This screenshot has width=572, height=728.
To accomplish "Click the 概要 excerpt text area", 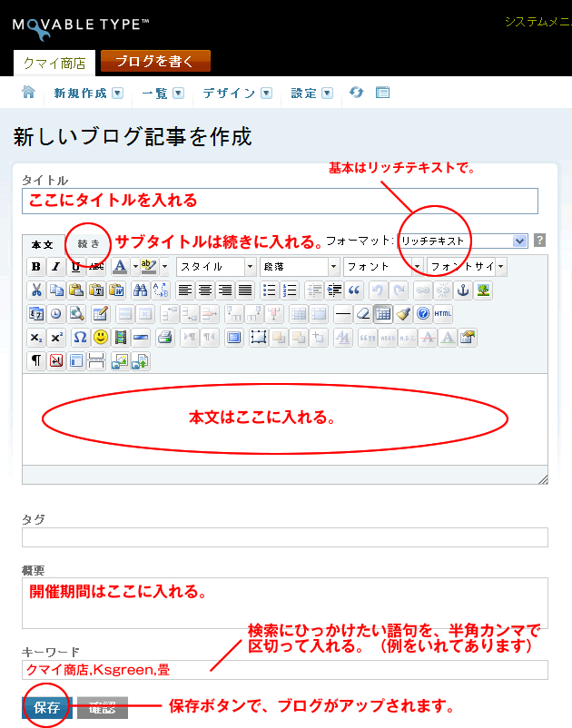I will (285, 603).
